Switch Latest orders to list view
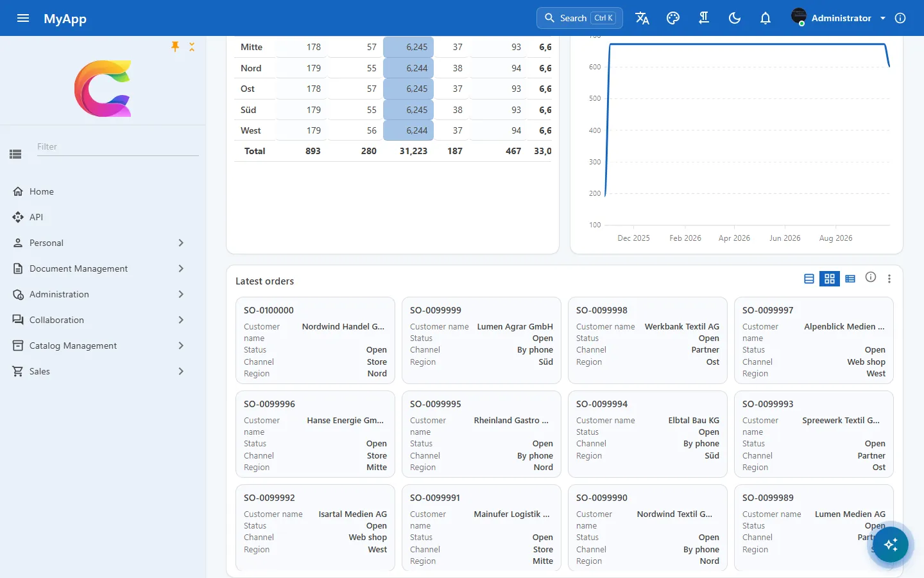924x578 pixels. click(x=809, y=279)
